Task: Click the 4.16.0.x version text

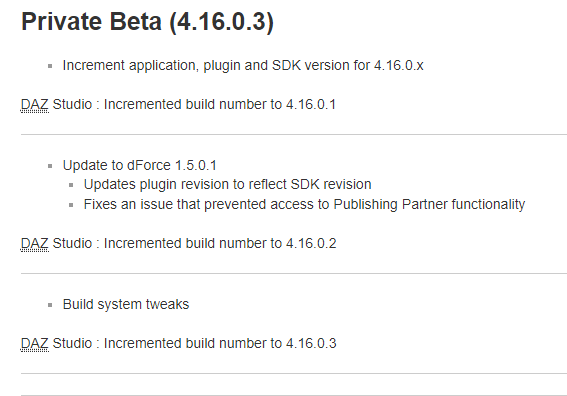Action: coord(398,65)
